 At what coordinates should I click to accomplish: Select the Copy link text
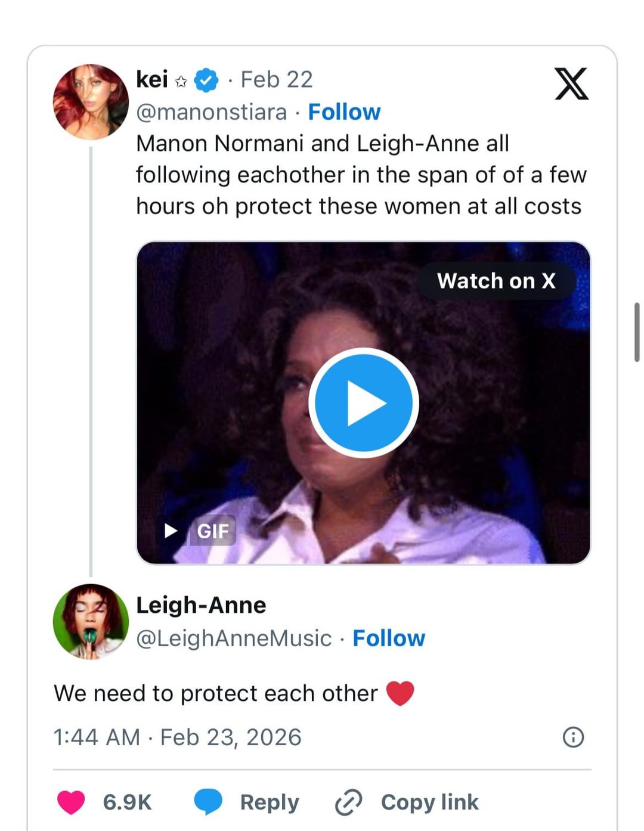pos(429,802)
